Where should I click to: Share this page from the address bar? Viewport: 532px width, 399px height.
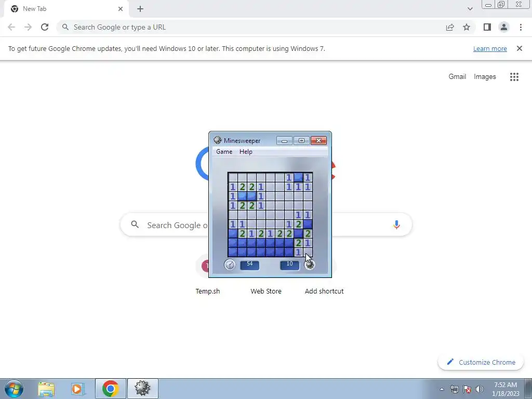tap(450, 27)
